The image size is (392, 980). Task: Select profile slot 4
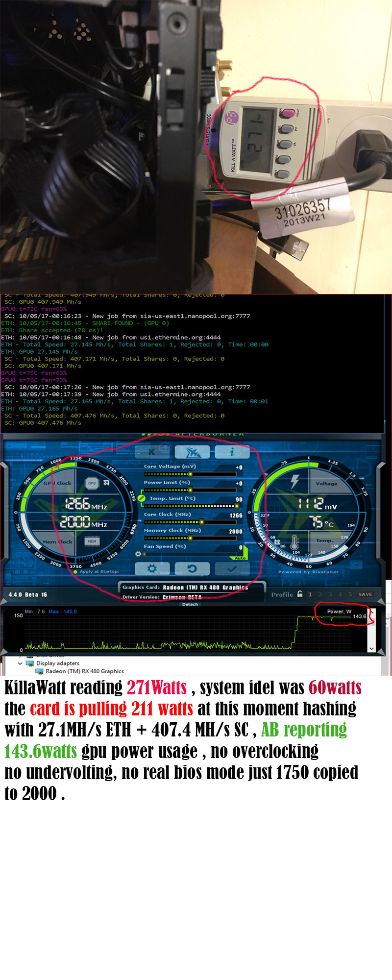[340, 594]
